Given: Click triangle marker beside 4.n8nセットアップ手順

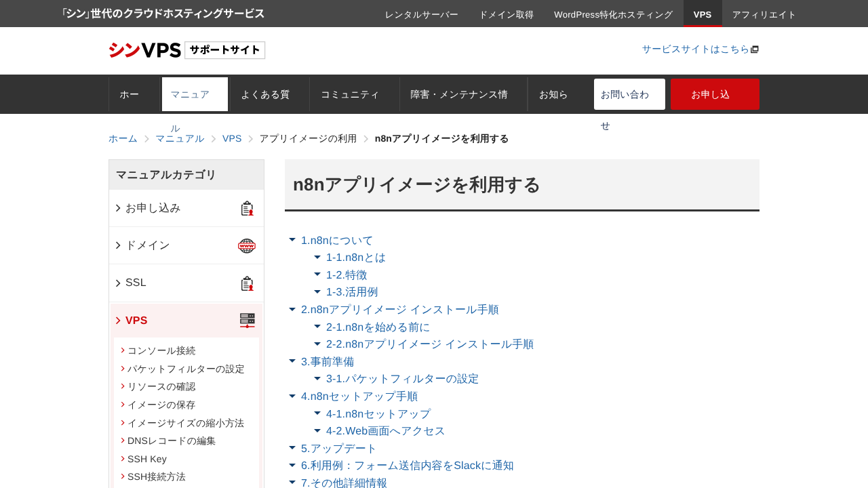Looking at the screenshot, I should [292, 396].
